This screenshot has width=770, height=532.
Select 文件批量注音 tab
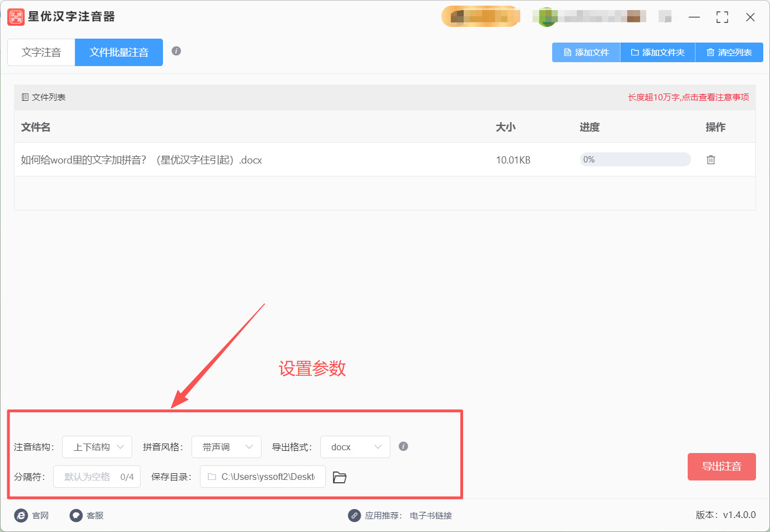coord(119,53)
